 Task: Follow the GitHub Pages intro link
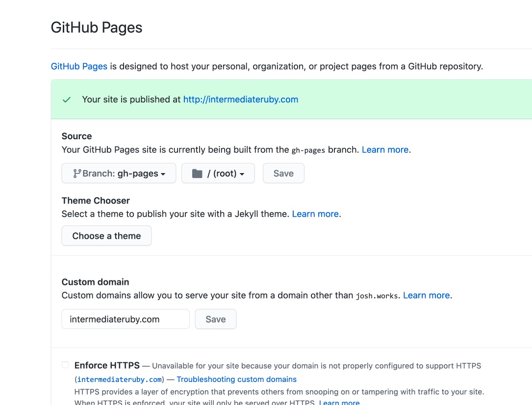click(x=79, y=66)
